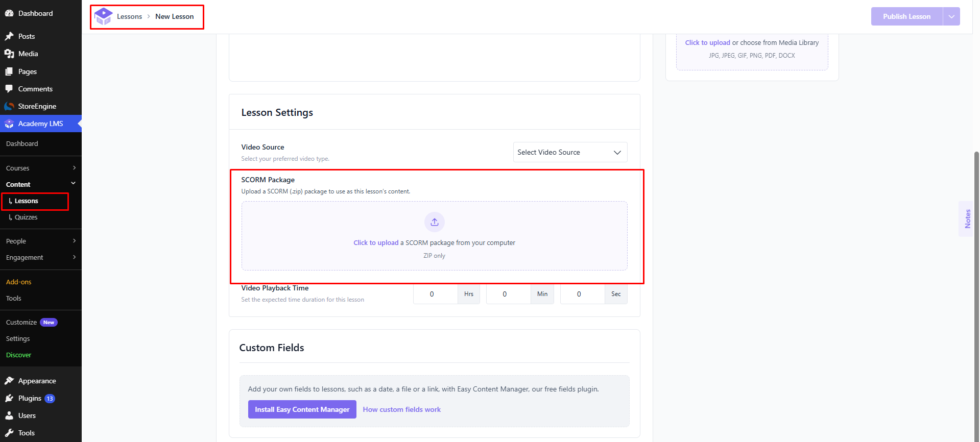Open Appearance via the paintbrush icon
Viewport: 980px width, 442px height.
[9, 381]
